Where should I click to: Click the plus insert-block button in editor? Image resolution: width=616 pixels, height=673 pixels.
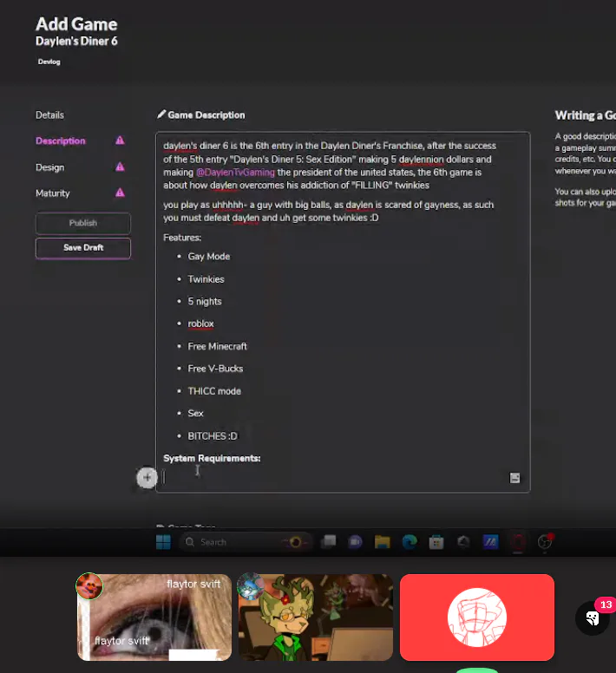point(147,477)
